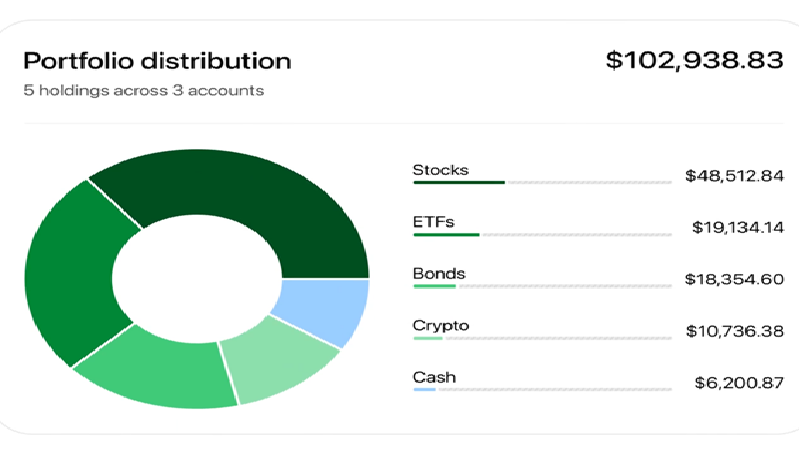Click the ETFs amount $19,134.14
800x450 pixels.
coord(738,227)
